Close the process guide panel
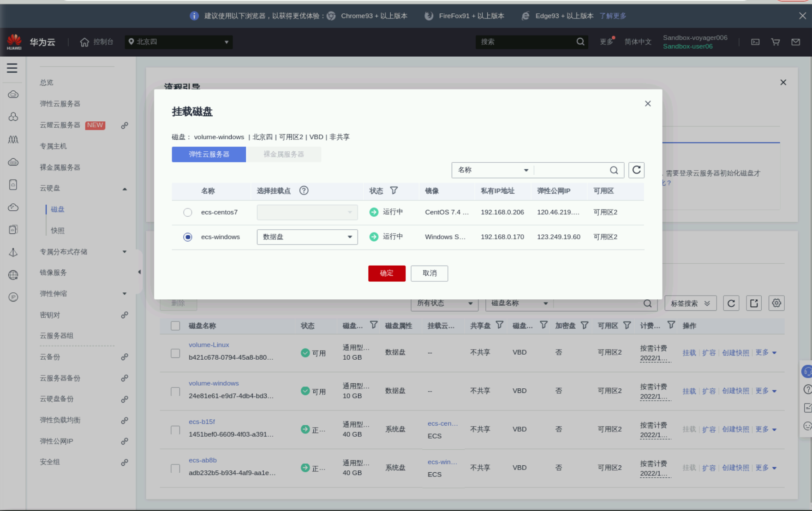This screenshot has height=511, width=812. [x=783, y=83]
